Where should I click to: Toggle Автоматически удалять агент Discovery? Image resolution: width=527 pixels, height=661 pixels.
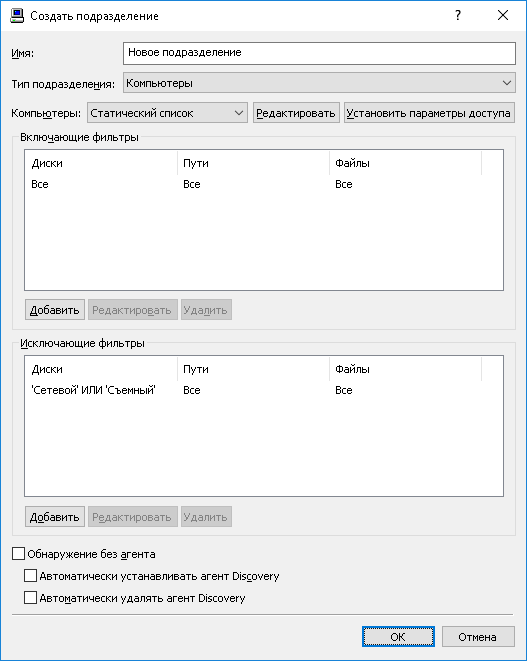(30, 597)
